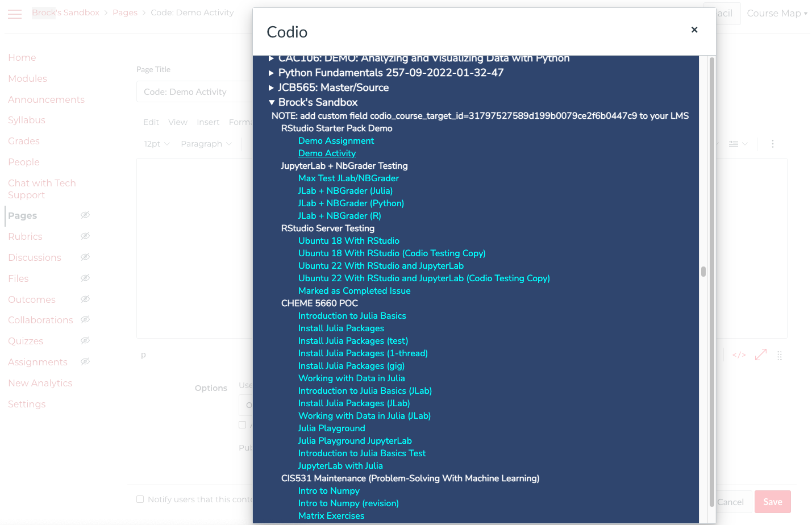Click the editor resize dots handle
Image resolution: width=812 pixels, height=525 pixels.
pyautogui.click(x=780, y=356)
